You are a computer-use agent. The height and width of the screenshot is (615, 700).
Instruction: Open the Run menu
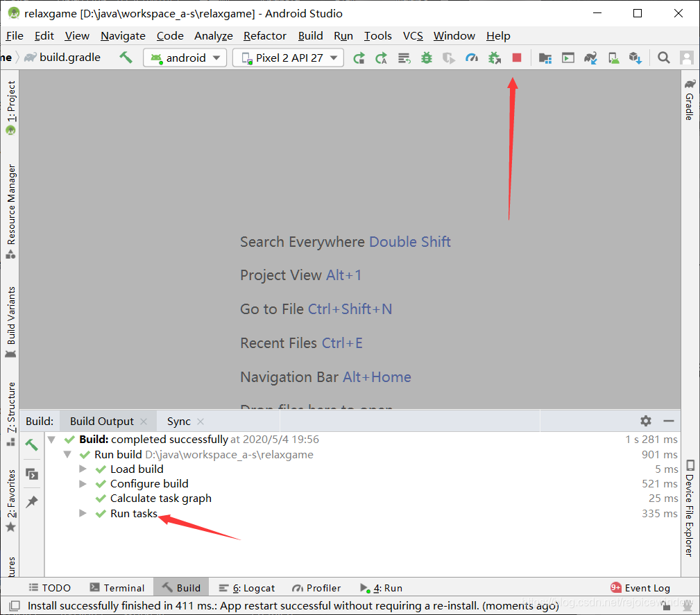pyautogui.click(x=343, y=35)
